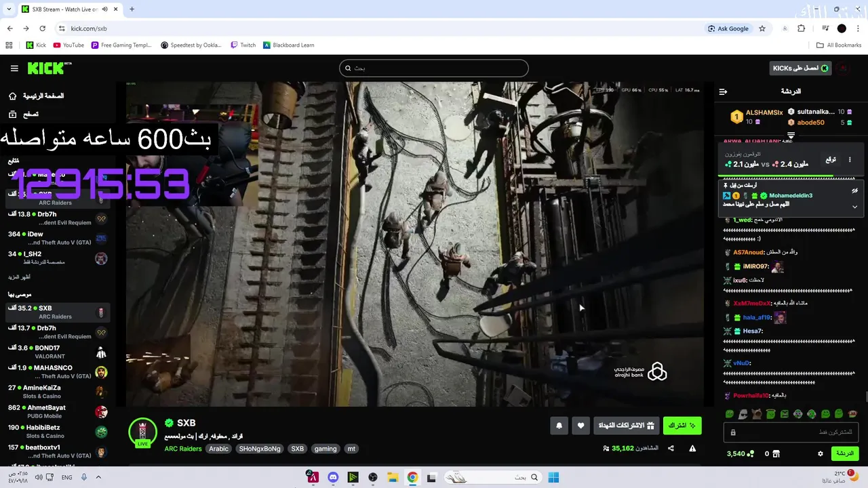Open the user avatar menu on Kick
The width and height of the screenshot is (868, 488).
[843, 68]
